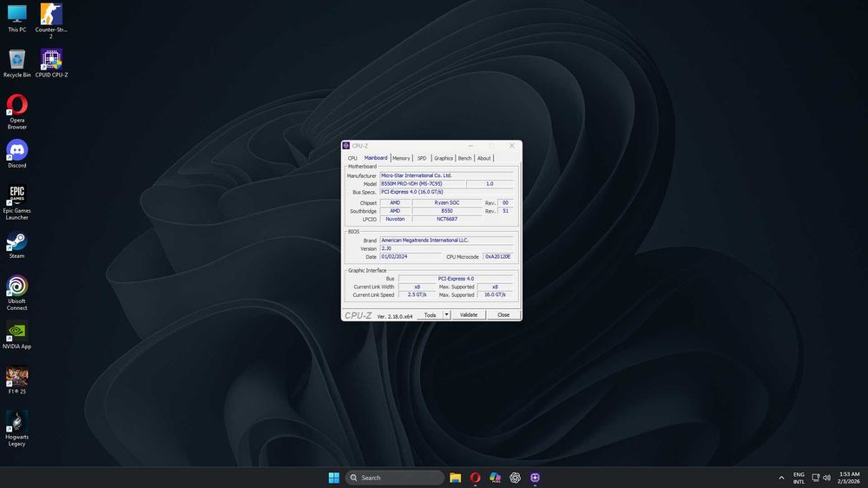Viewport: 868px width, 488px height.
Task: Select Ubisoft Connect desktop icon
Action: pyautogui.click(x=16, y=293)
